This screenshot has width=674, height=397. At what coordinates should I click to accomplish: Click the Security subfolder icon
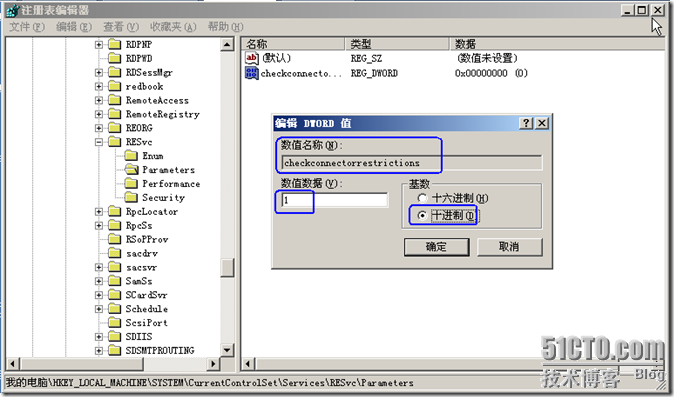[x=131, y=197]
